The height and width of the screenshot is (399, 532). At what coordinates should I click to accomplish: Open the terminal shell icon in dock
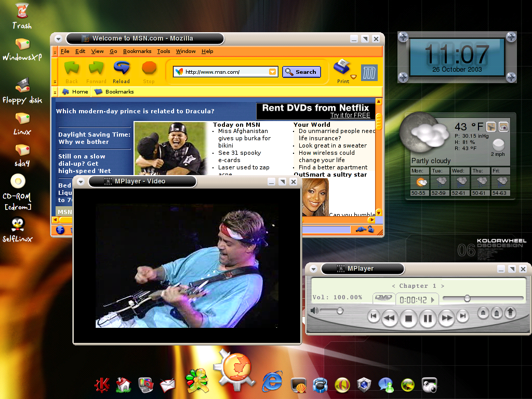(x=299, y=385)
